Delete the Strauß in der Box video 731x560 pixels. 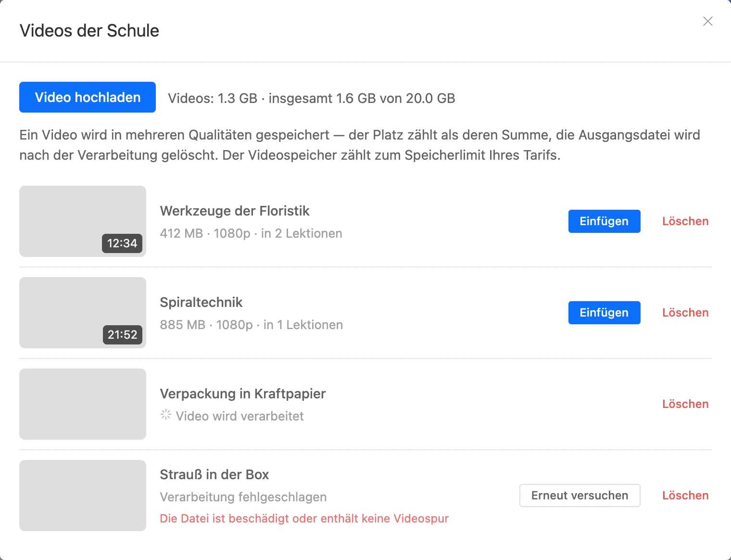click(685, 496)
